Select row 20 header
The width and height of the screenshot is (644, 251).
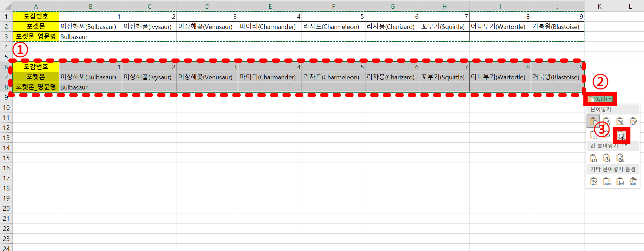point(6,208)
